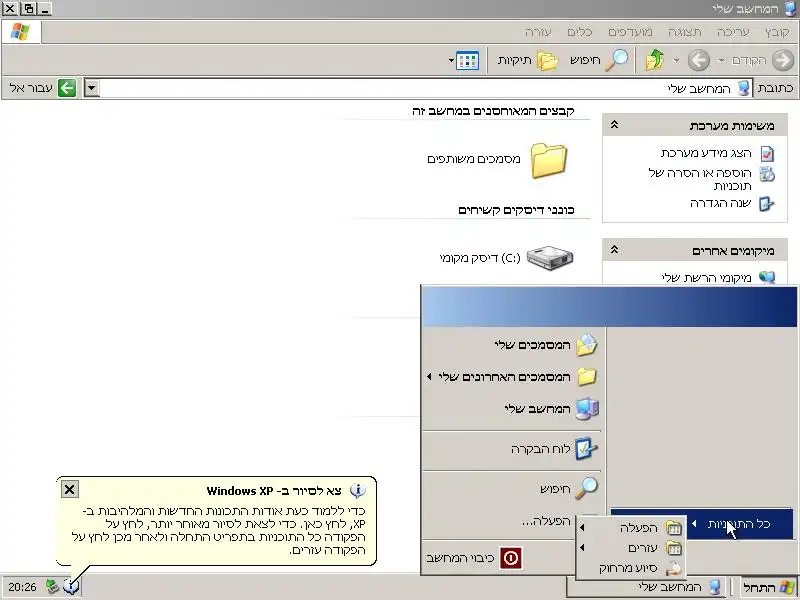Open Shared Documents (מסמכים משותפים) folder icon

click(x=548, y=160)
